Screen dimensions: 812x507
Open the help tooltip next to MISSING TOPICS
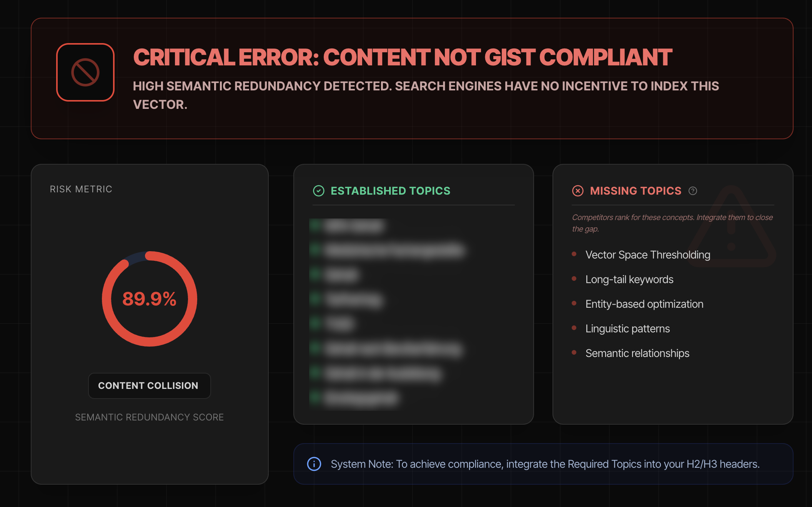click(694, 191)
